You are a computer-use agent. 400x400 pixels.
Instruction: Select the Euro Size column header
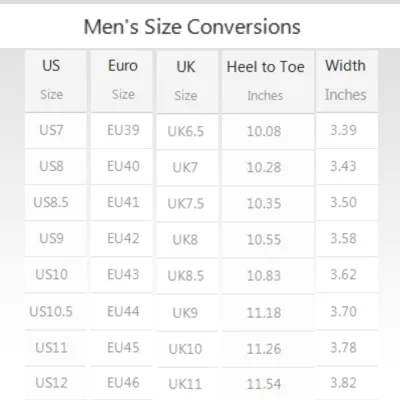[121, 81]
